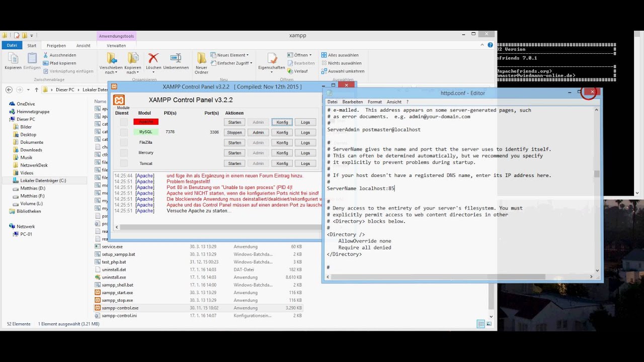Click the Editor vertical scrollbar thumb

tap(597, 174)
